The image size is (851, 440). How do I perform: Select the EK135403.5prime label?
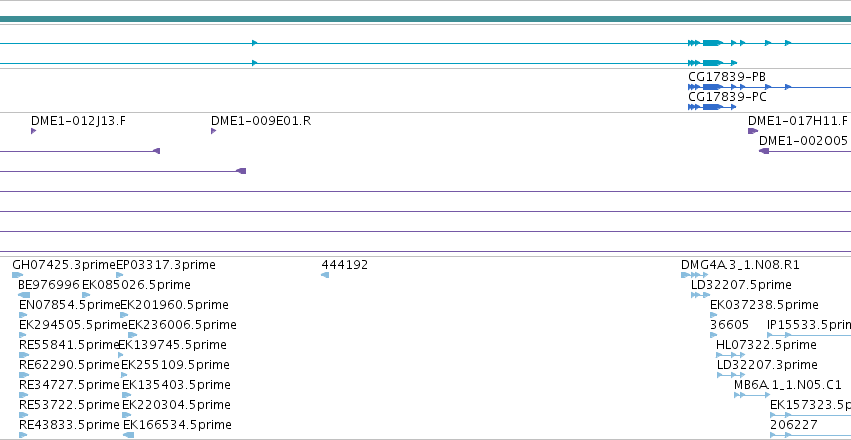(x=176, y=385)
